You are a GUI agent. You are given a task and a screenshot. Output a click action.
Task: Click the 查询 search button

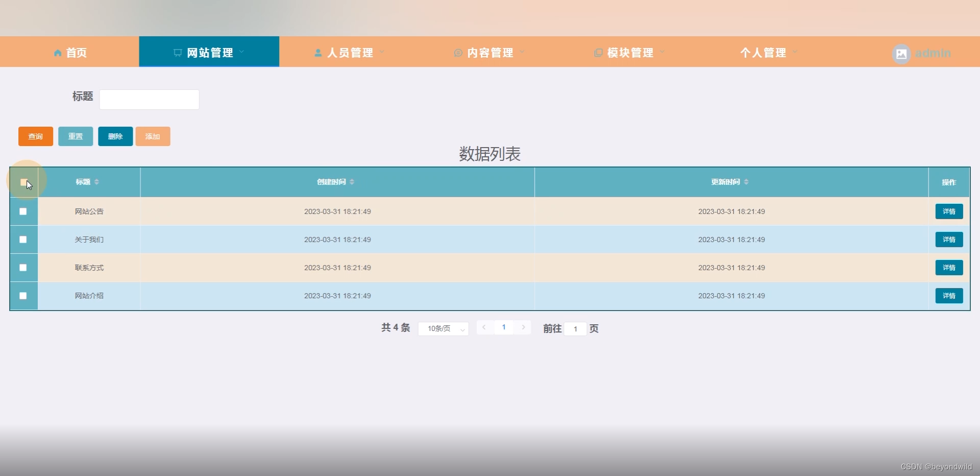[x=35, y=136]
